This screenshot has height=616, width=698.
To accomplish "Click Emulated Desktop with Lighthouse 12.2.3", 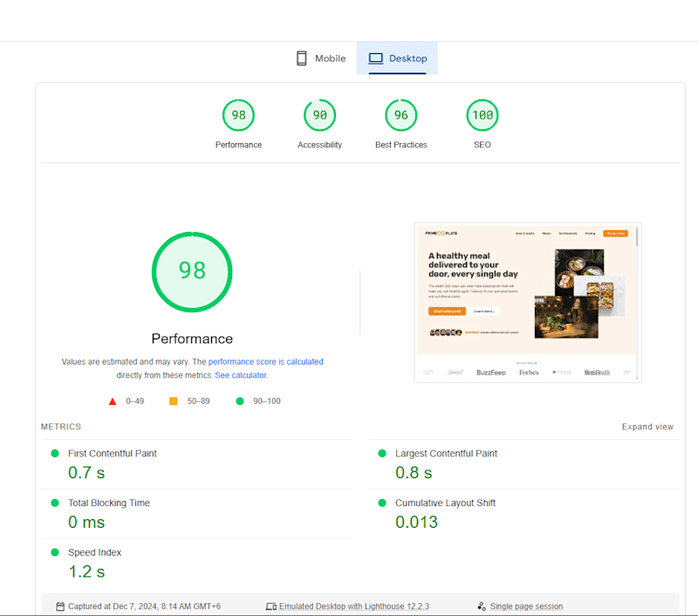I will (354, 606).
